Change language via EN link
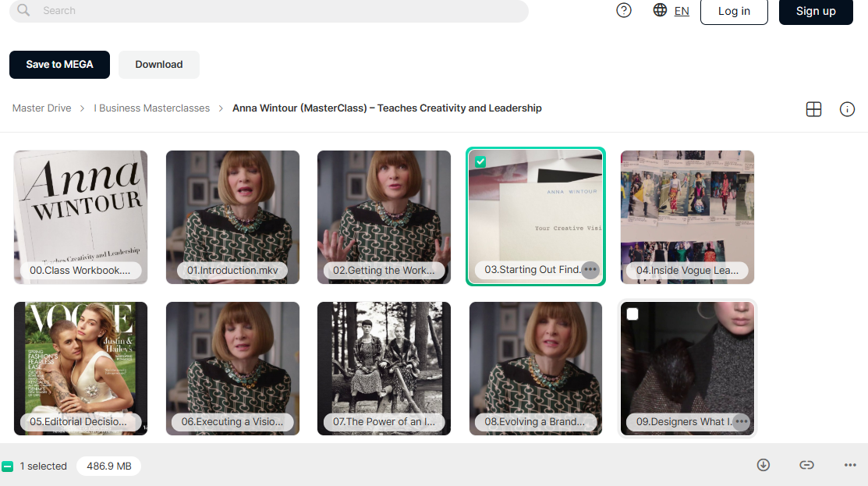The image size is (868, 486). click(682, 11)
